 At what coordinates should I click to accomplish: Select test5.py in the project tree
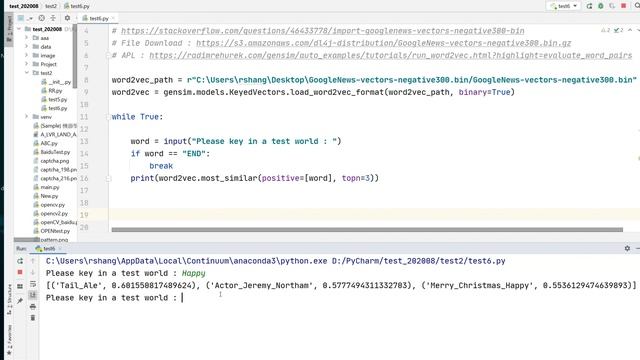[x=54, y=99]
